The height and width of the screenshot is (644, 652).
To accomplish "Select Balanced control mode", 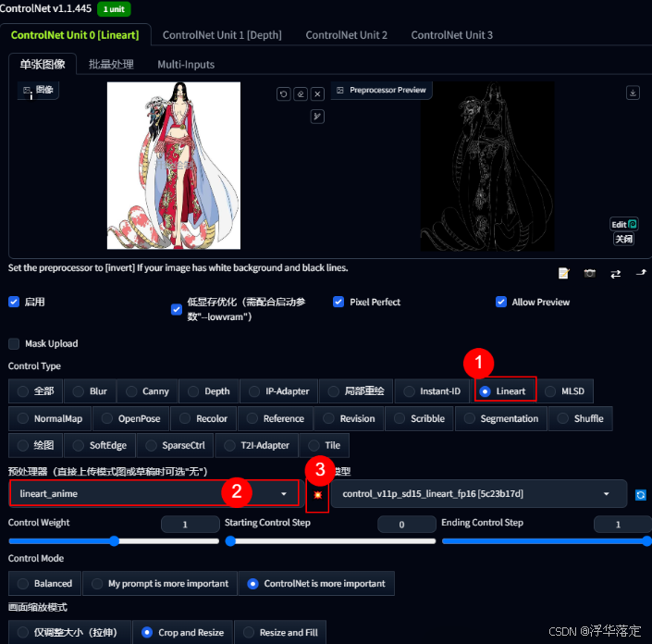I will coord(45,583).
